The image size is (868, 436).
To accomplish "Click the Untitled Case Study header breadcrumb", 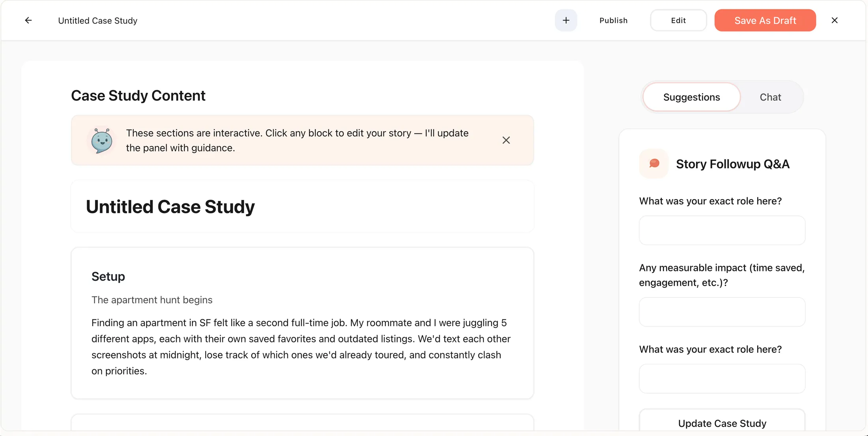I will 97,21.
